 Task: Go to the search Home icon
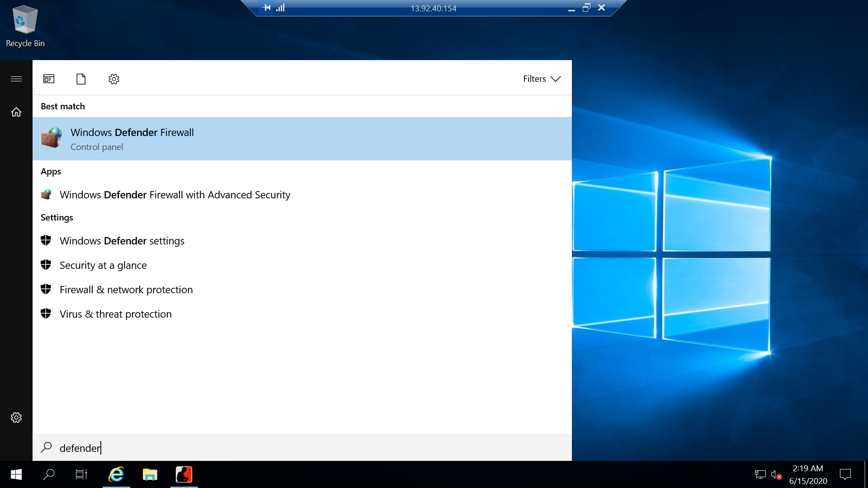pos(16,112)
